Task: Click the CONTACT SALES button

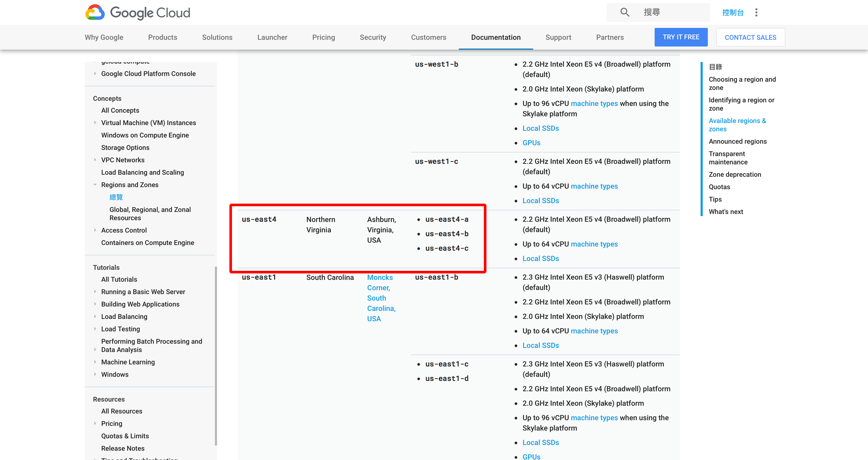Action: pyautogui.click(x=750, y=37)
